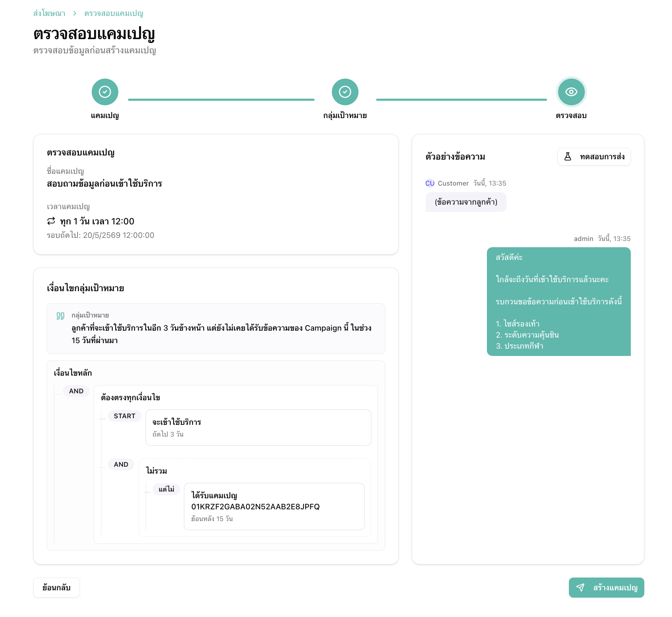Viewport: 672px width, 617px height.
Task: Go back with the ย้อนกลับ button
Action: (x=56, y=588)
